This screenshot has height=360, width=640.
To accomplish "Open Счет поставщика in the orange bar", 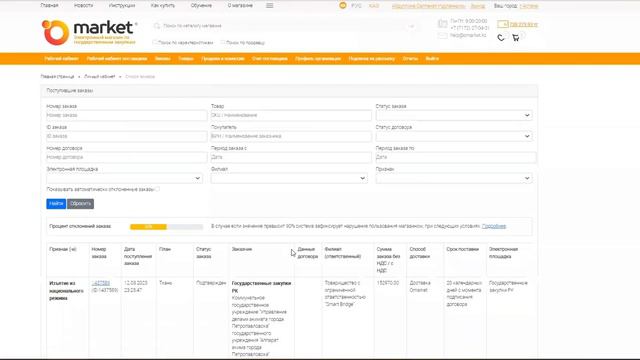I will [x=270, y=59].
